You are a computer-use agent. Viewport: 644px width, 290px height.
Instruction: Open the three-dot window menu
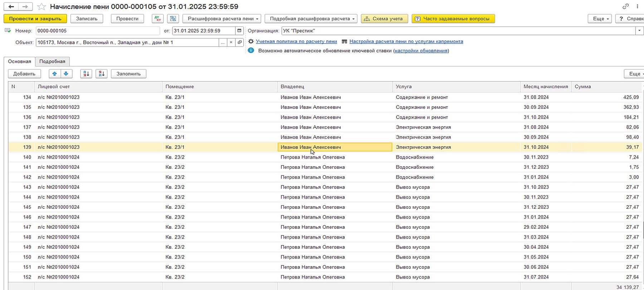click(x=637, y=6)
